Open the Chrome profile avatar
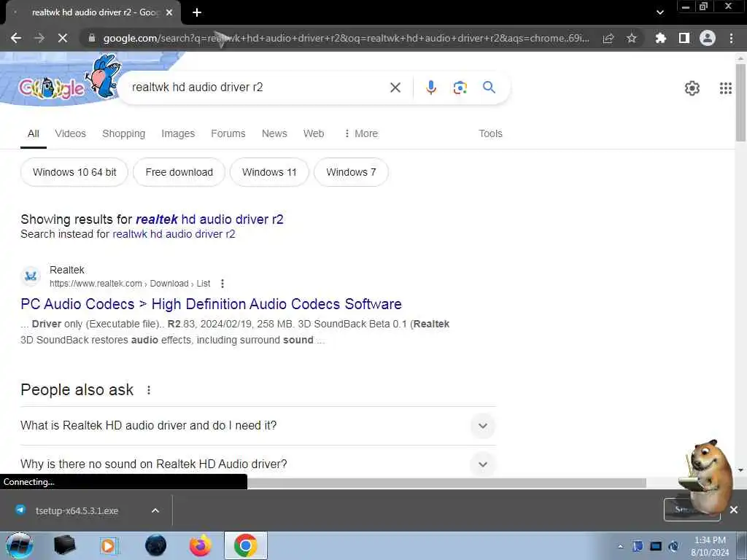Image resolution: width=747 pixels, height=560 pixels. (708, 38)
